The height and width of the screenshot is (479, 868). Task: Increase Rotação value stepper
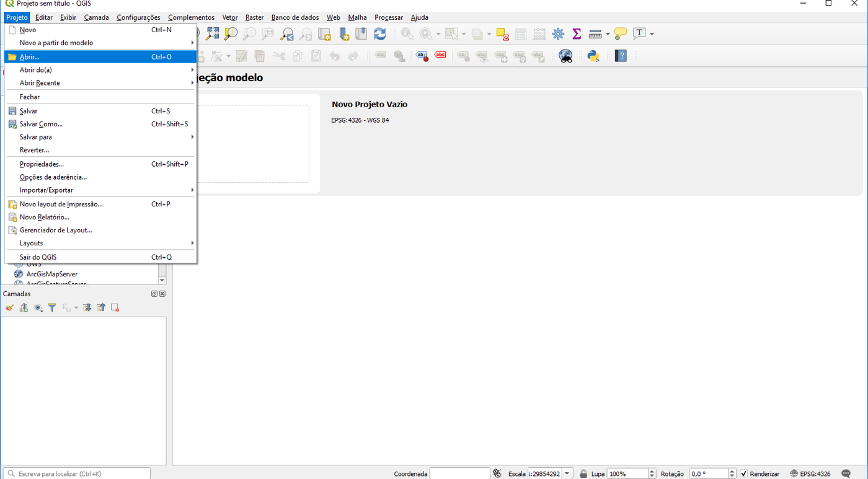732,471
